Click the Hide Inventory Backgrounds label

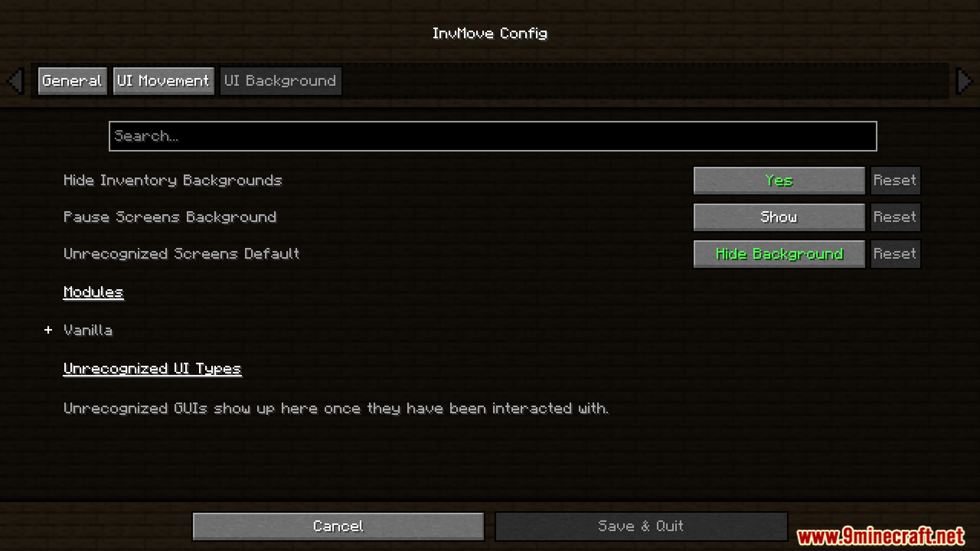click(173, 181)
